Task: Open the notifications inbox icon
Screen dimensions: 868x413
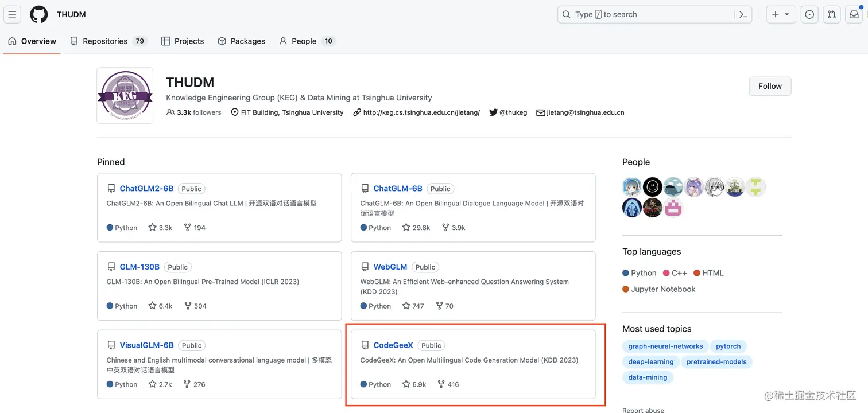Action: [x=854, y=14]
